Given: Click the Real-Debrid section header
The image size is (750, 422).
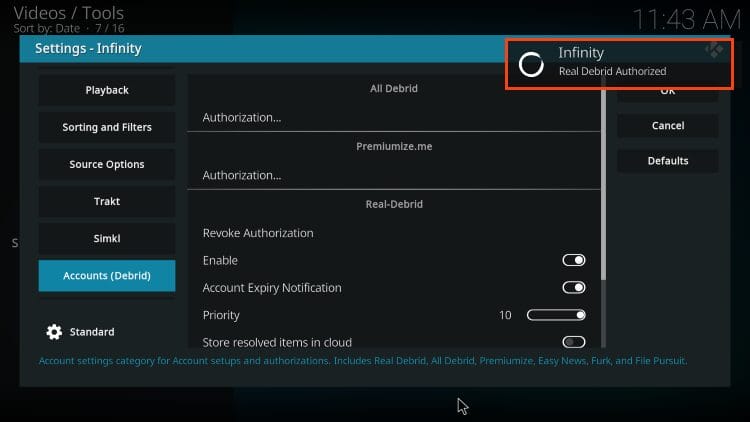Looking at the screenshot, I should 394,204.
